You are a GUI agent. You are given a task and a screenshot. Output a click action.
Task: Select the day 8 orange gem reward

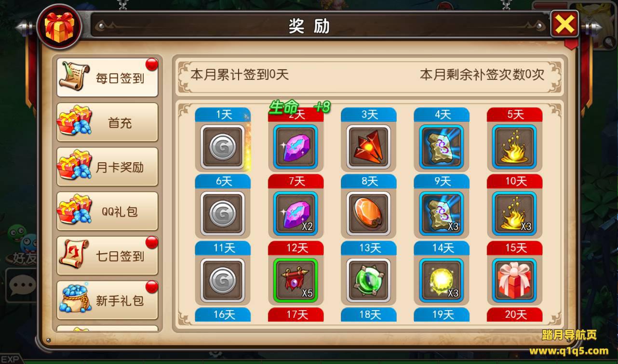[x=368, y=214]
